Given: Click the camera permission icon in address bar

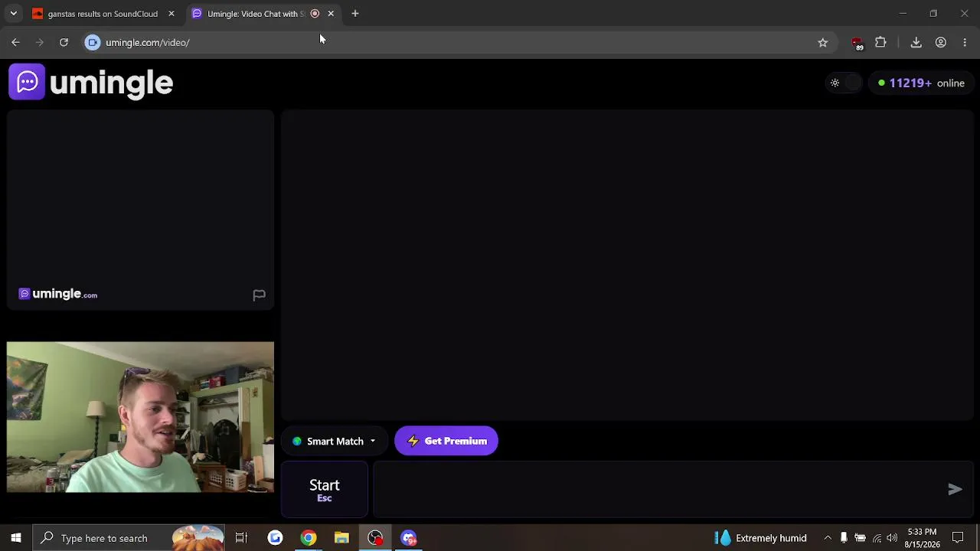Looking at the screenshot, I should coord(93,43).
